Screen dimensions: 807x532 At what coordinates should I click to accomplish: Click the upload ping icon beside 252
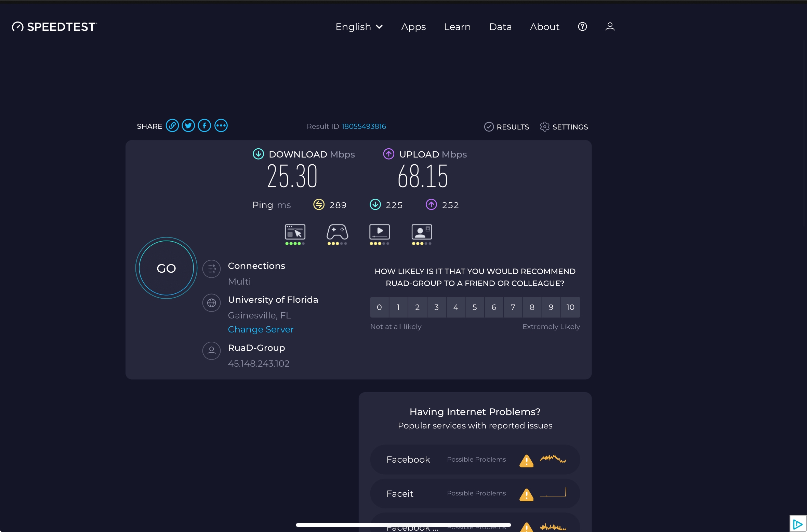(432, 205)
